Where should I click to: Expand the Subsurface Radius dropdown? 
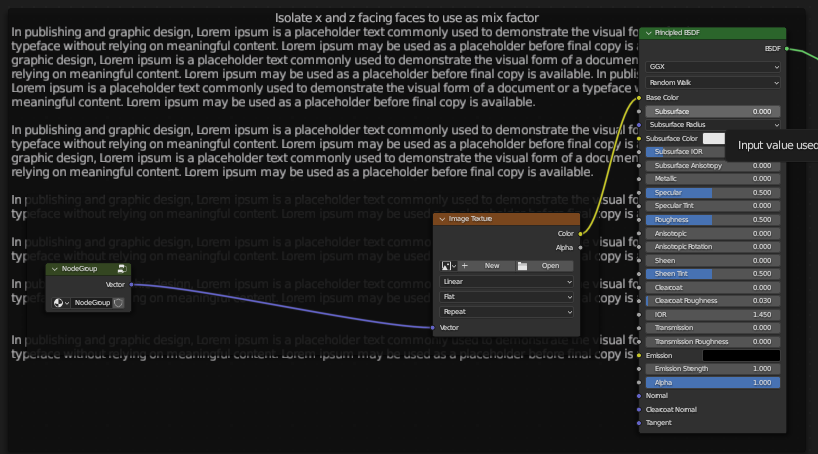click(x=713, y=125)
